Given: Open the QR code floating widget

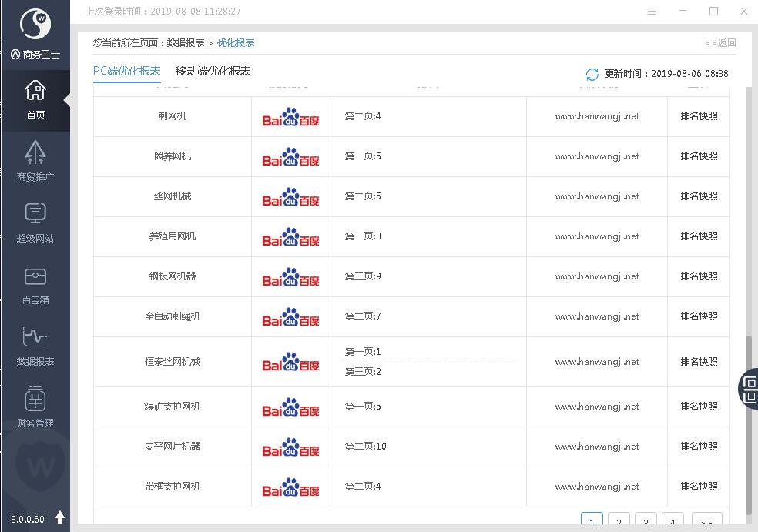Looking at the screenshot, I should point(748,388).
